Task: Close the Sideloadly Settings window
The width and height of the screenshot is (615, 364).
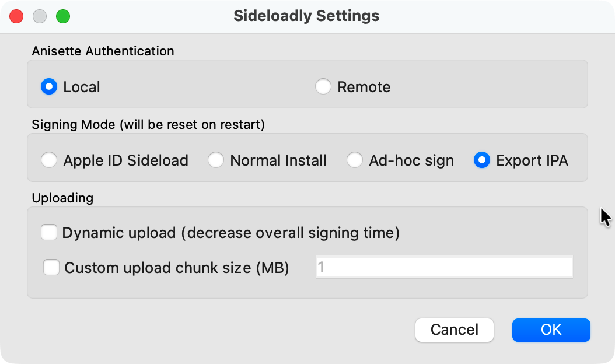Action: [16, 16]
